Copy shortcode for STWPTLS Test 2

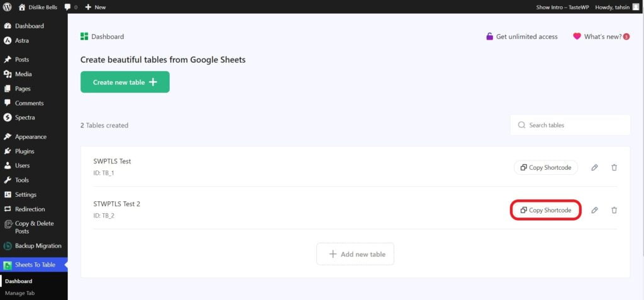[546, 210]
